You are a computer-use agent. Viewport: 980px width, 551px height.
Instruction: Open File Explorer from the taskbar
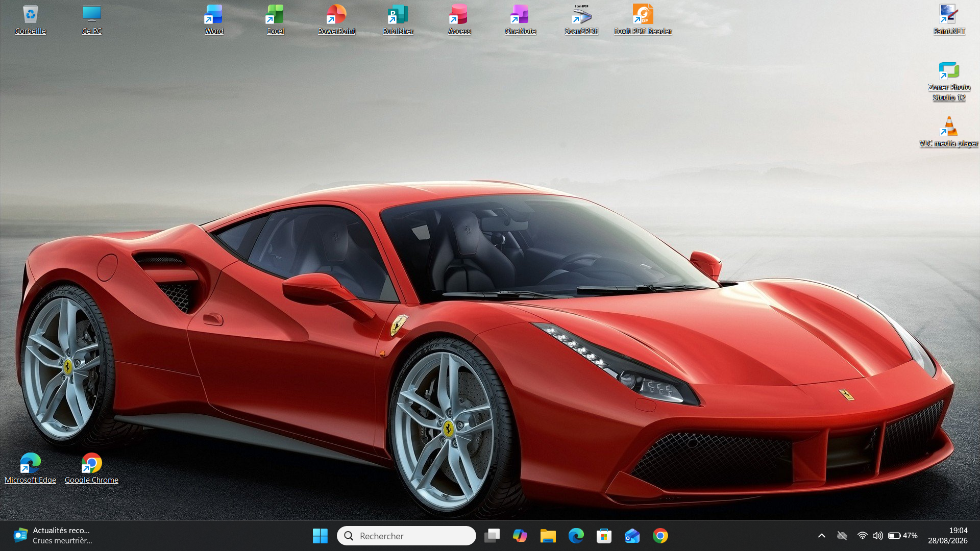click(548, 536)
